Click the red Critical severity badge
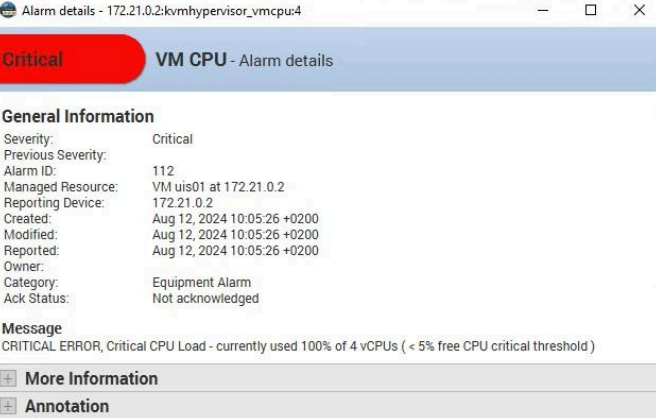The width and height of the screenshot is (656, 418). [x=72, y=59]
